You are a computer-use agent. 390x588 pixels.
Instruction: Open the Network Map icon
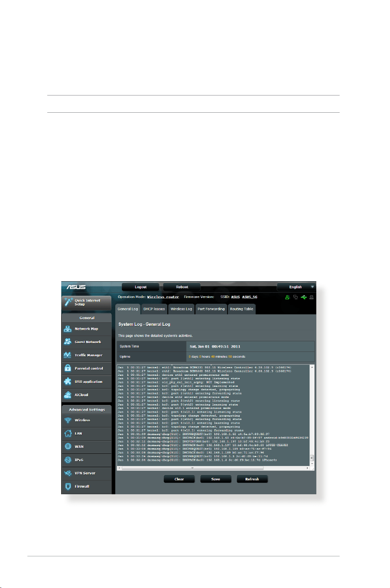[x=68, y=329]
